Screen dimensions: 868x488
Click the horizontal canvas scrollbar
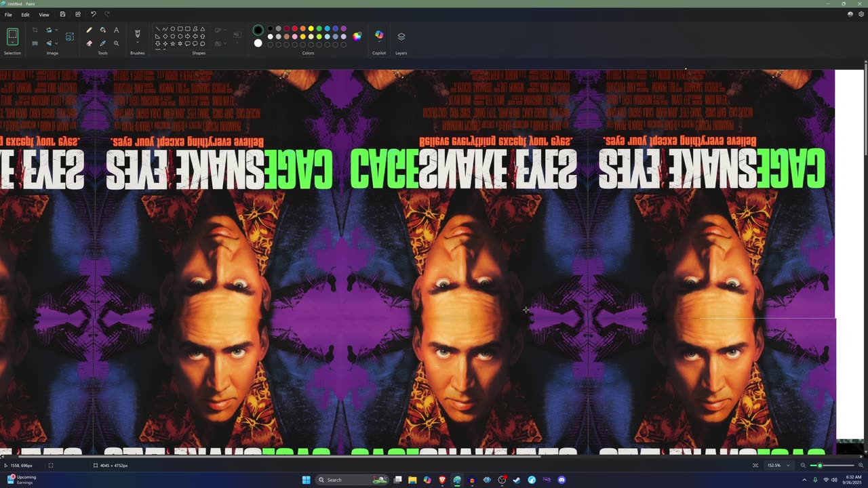coord(271,456)
